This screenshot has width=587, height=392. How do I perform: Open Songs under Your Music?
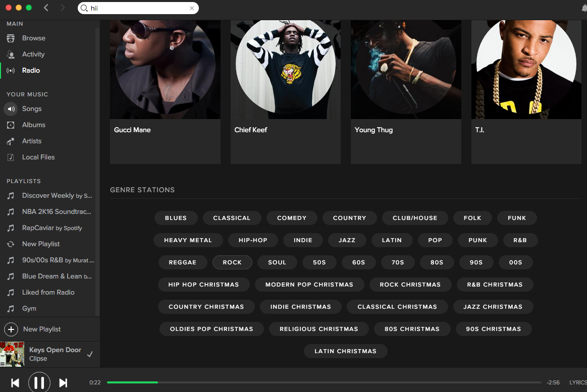(31, 109)
